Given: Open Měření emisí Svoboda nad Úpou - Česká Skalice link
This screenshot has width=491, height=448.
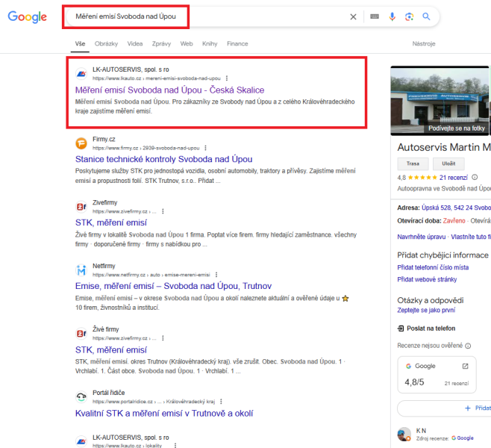Looking at the screenshot, I should [x=169, y=90].
